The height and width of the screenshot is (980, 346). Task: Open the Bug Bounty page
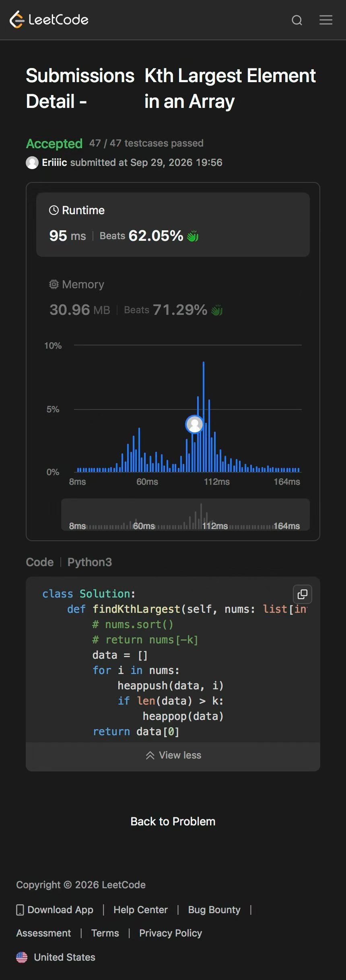(214, 910)
